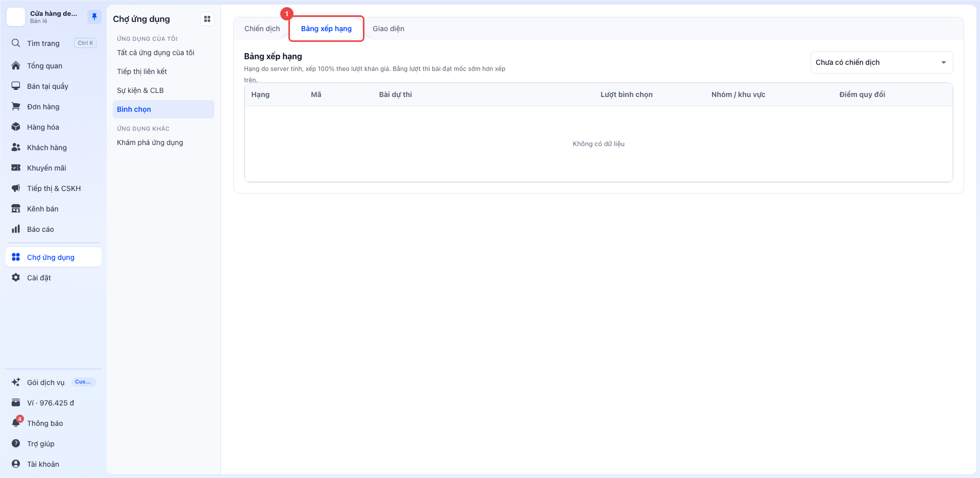The image size is (980, 478).
Task: Click the Hạng column header
Action: coord(260,94)
